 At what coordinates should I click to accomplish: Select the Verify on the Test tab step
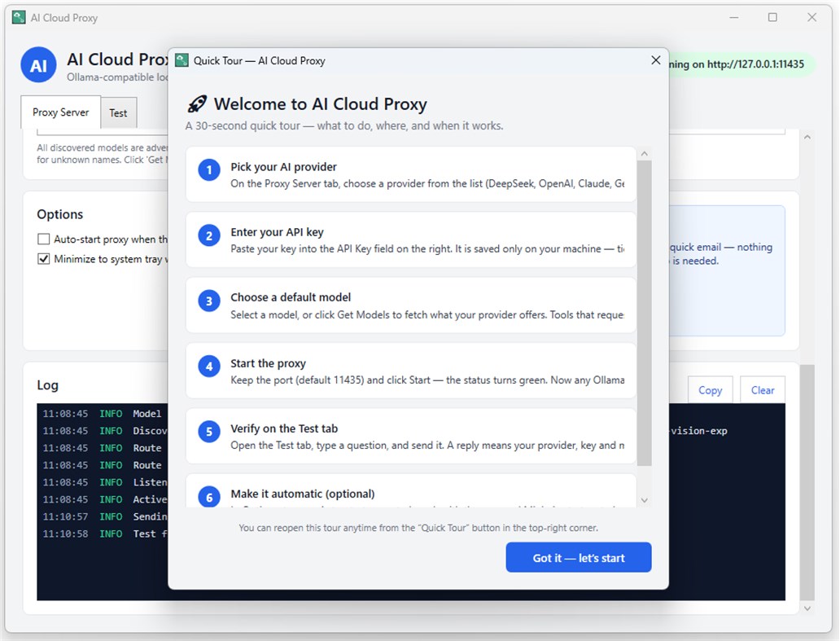coord(411,436)
